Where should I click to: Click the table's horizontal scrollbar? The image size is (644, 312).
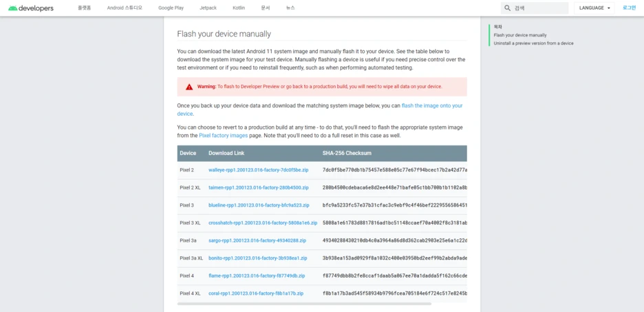(x=304, y=304)
